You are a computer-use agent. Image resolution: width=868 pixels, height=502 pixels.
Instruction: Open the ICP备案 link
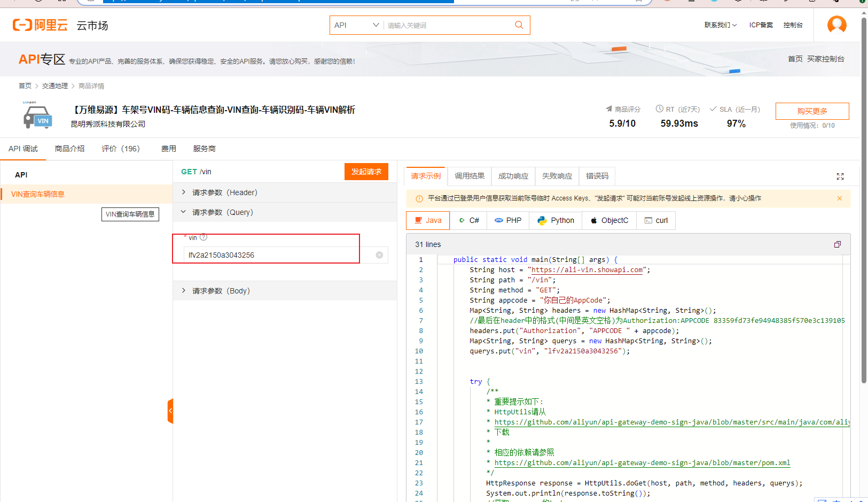tap(761, 25)
